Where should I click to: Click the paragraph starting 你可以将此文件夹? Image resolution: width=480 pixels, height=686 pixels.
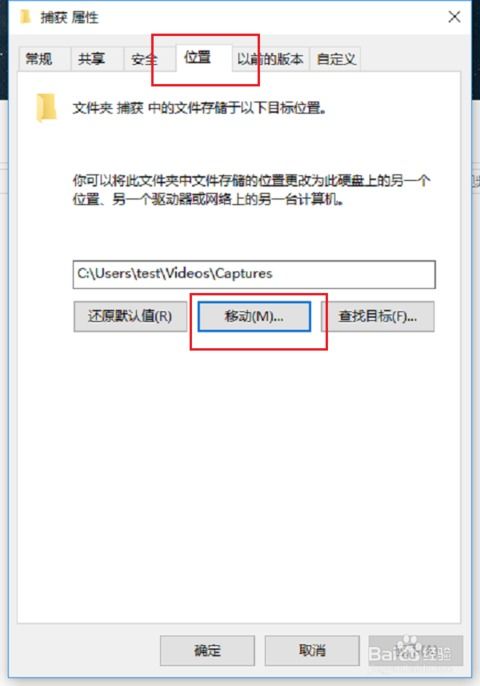(x=252, y=190)
